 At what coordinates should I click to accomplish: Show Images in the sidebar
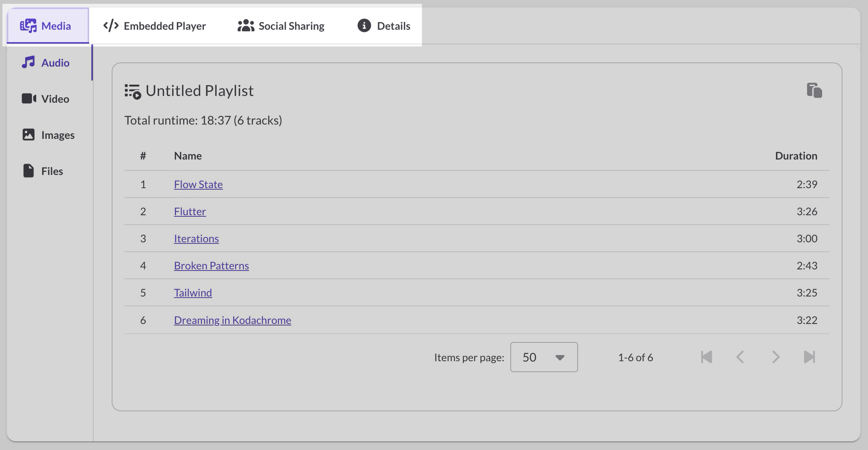click(x=49, y=135)
